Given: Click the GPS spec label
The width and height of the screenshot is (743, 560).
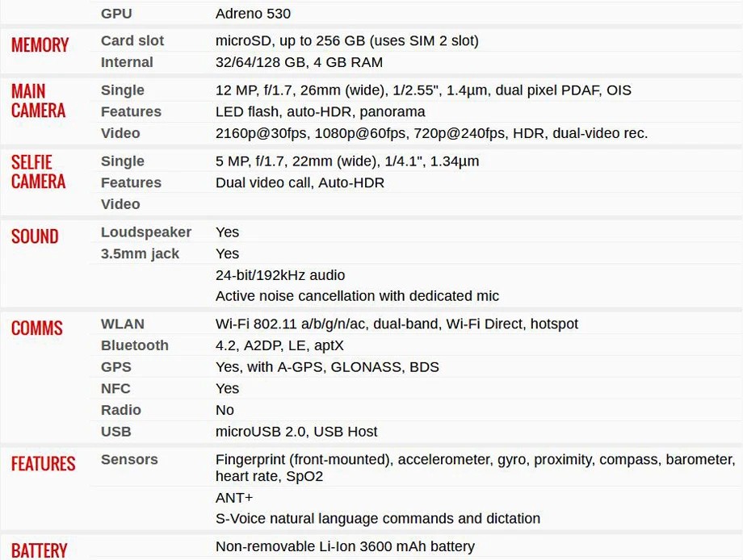Looking at the screenshot, I should 116,367.
